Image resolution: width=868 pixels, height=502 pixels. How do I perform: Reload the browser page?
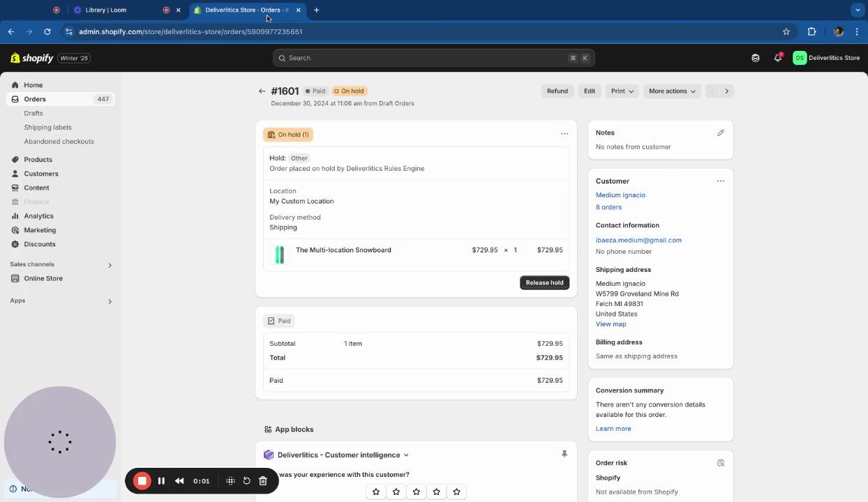click(47, 31)
